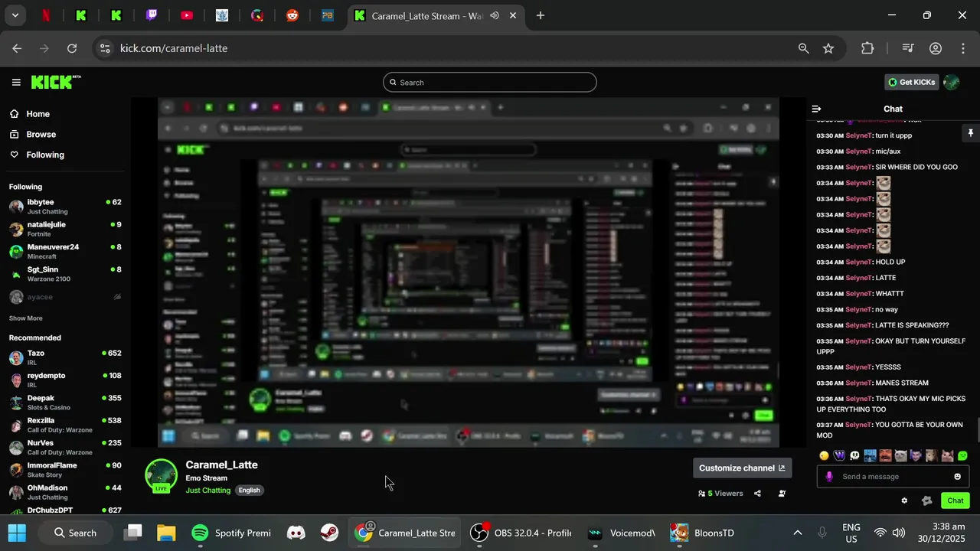
Task: Click the profile avatar in Kick header
Action: 951,82
